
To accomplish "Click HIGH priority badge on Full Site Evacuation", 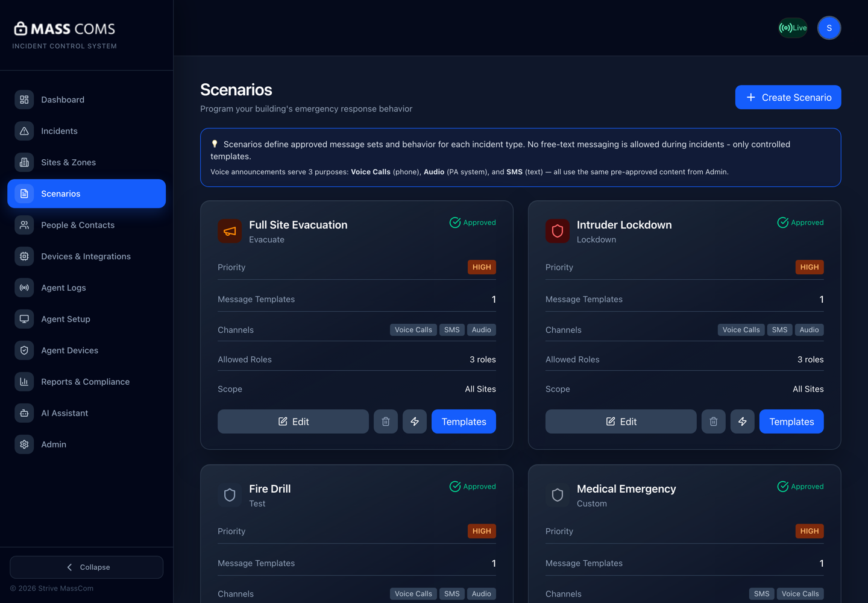I will 482,267.
